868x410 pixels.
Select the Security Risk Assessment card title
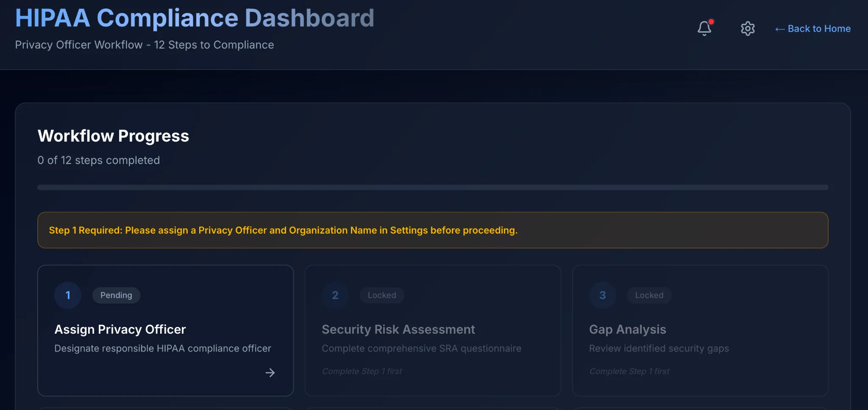398,329
